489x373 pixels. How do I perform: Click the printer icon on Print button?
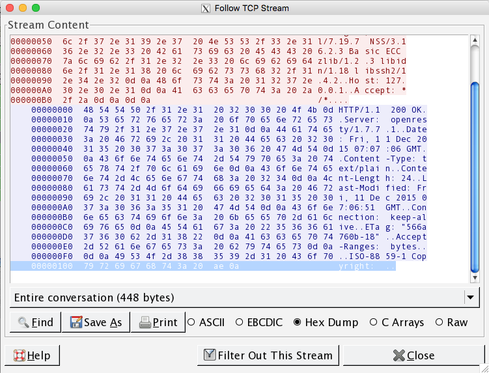pos(145,322)
